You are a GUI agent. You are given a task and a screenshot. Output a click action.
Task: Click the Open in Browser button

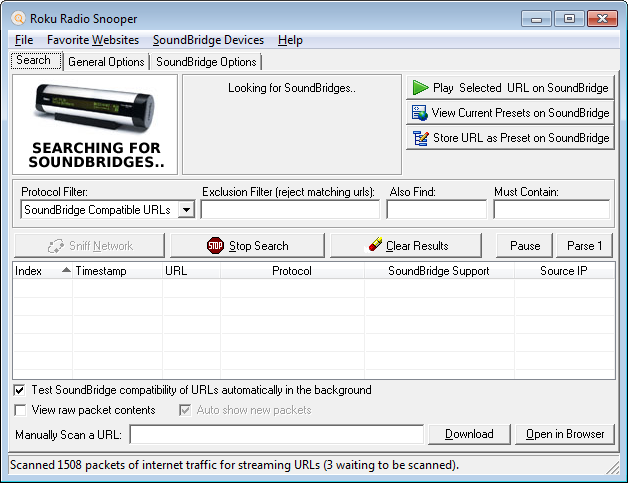click(565, 434)
